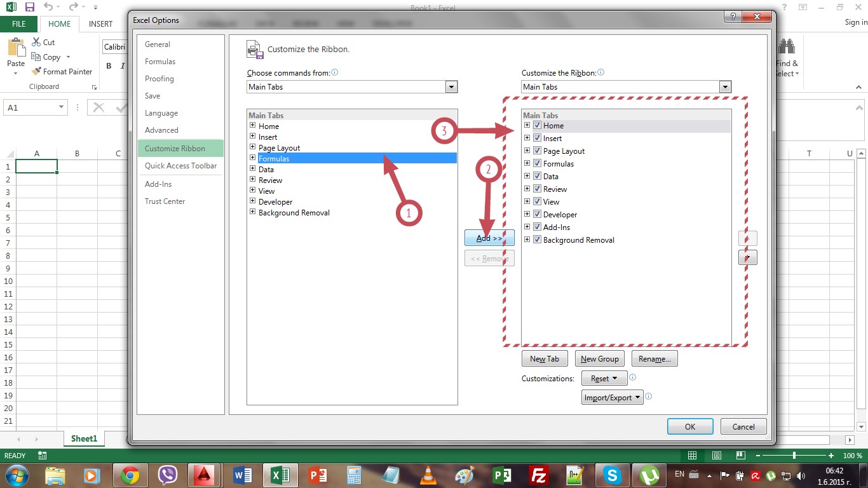868x488 pixels.
Task: Uncheck the Page Layout tab checkbox
Action: [x=538, y=151]
